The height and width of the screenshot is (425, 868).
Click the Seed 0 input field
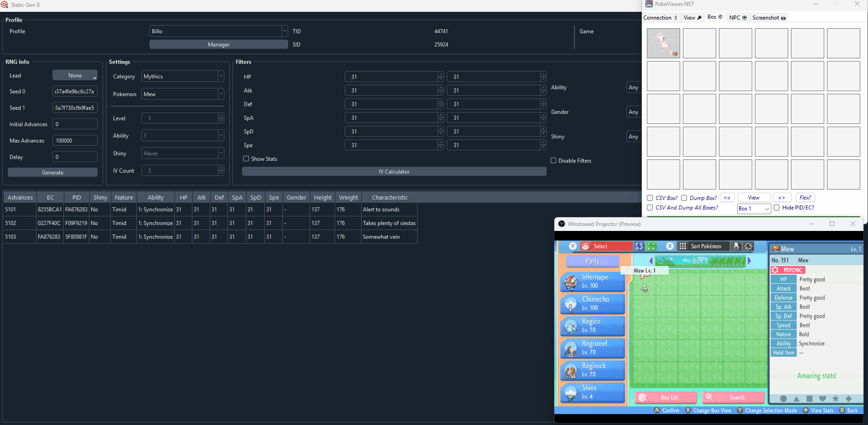pyautogui.click(x=75, y=91)
